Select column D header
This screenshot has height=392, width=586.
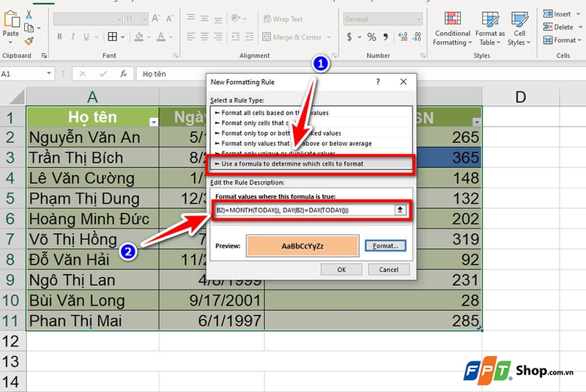coord(521,97)
